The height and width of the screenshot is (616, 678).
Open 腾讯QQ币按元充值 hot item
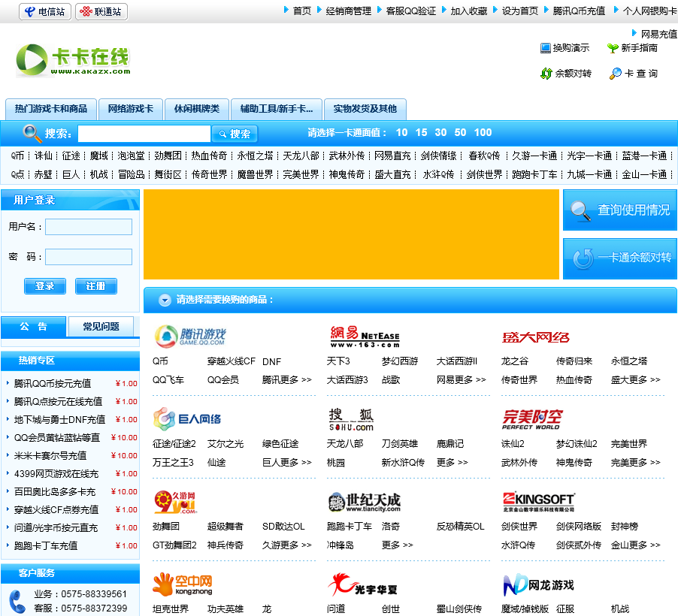(x=53, y=383)
